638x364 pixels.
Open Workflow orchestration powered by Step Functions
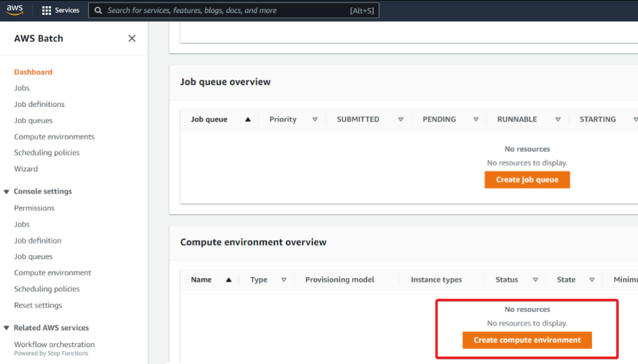click(54, 344)
